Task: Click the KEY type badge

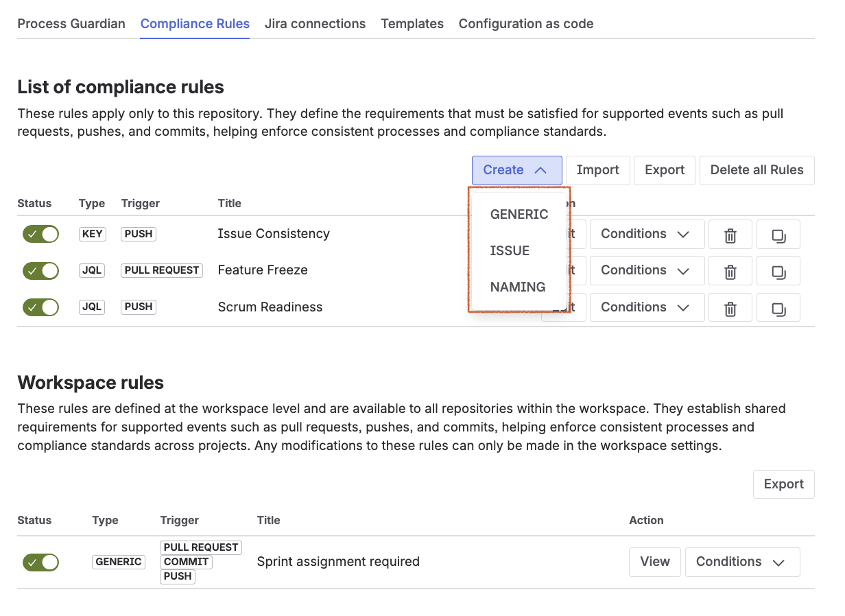Action: [x=92, y=234]
